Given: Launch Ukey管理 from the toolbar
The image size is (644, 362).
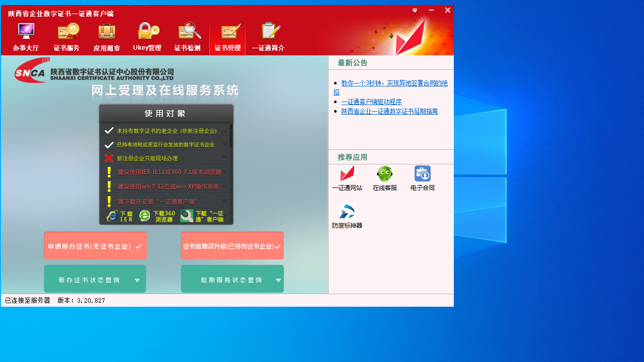Looking at the screenshot, I should [147, 36].
